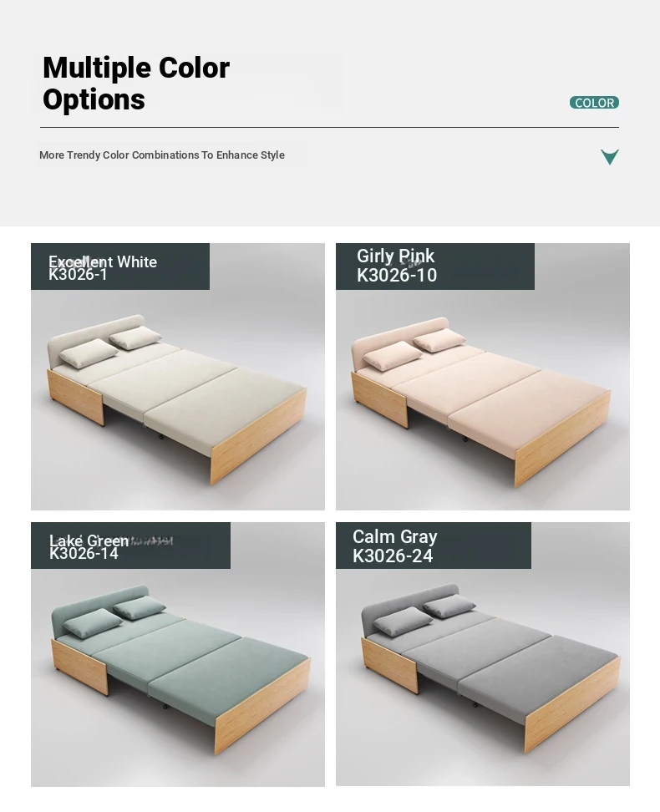The width and height of the screenshot is (660, 812).
Task: Click the divider line under the heading
Action: pyautogui.click(x=329, y=127)
